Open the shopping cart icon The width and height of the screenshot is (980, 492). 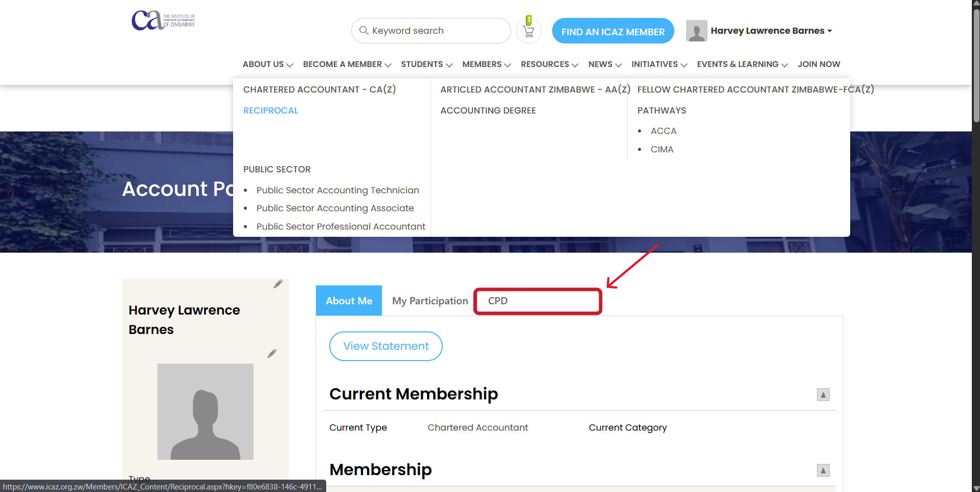(x=529, y=32)
